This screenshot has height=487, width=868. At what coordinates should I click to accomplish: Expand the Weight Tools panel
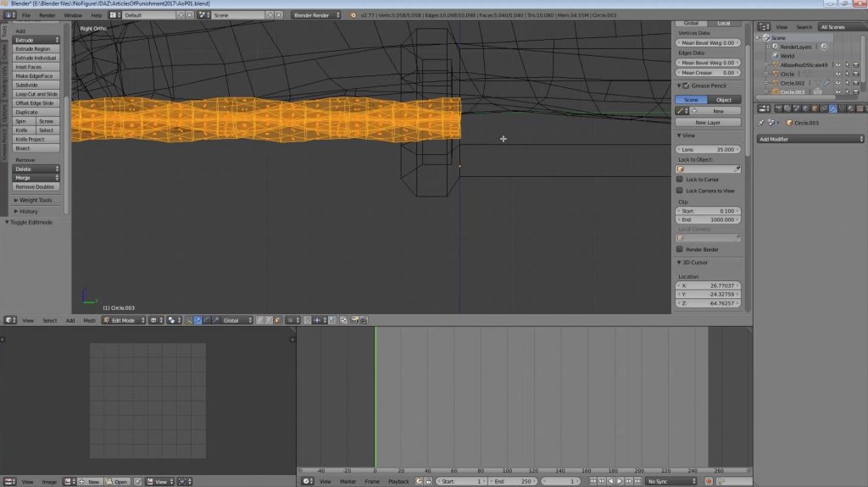[x=36, y=200]
